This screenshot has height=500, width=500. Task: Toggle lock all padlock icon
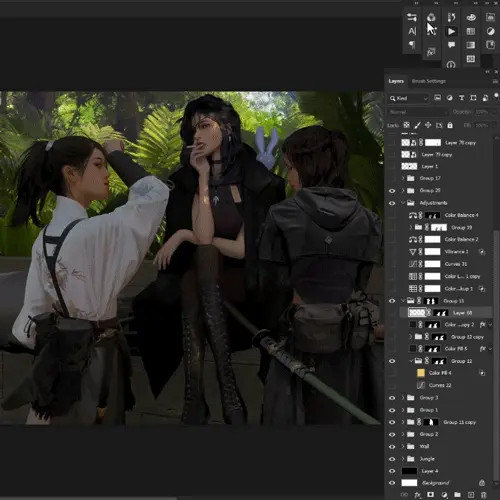pos(450,125)
